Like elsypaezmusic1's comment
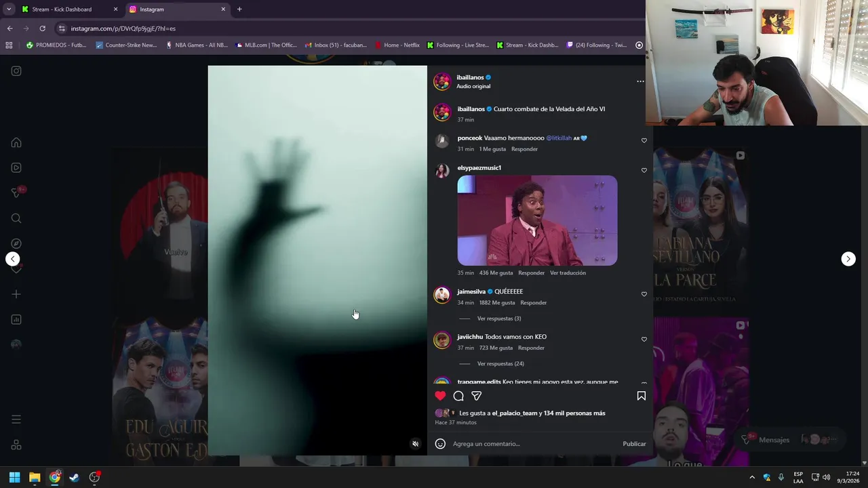The height and width of the screenshot is (488, 868). pyautogui.click(x=644, y=170)
